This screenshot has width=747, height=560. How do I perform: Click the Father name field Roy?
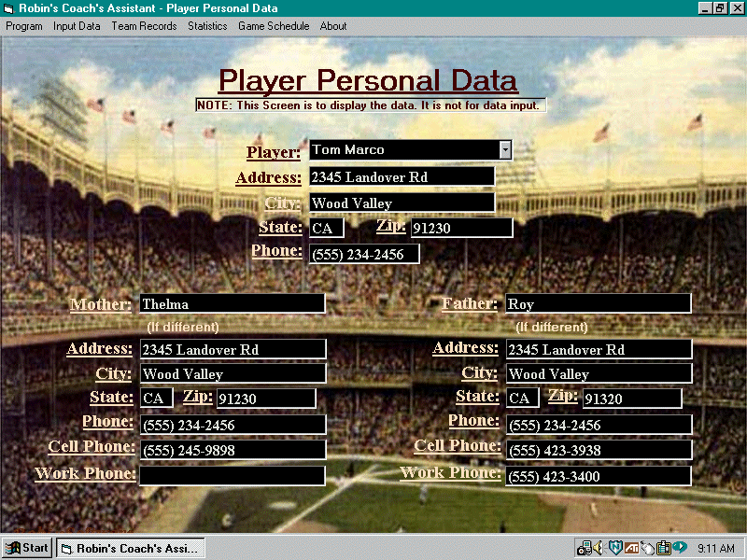coord(598,303)
